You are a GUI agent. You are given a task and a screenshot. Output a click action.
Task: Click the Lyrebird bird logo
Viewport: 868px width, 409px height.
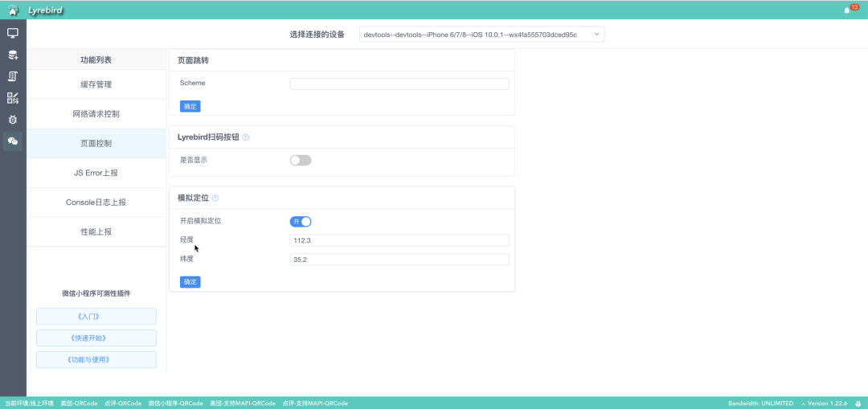(14, 10)
